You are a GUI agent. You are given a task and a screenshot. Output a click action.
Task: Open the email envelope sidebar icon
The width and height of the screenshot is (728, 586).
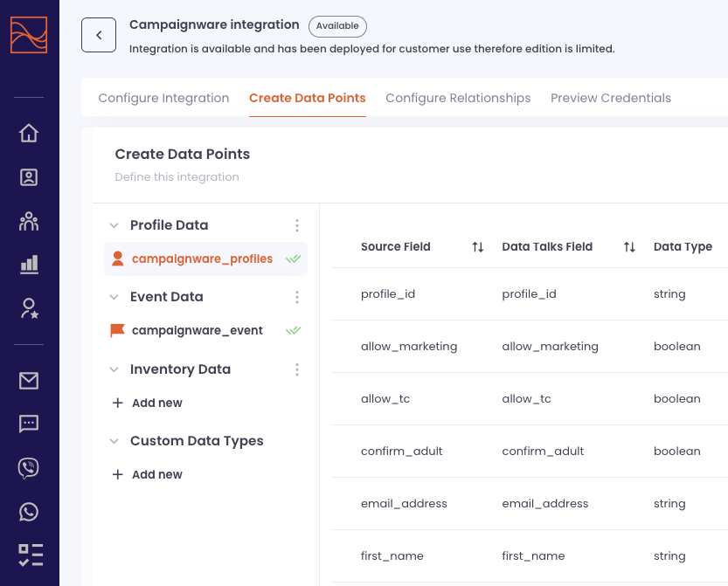(29, 381)
